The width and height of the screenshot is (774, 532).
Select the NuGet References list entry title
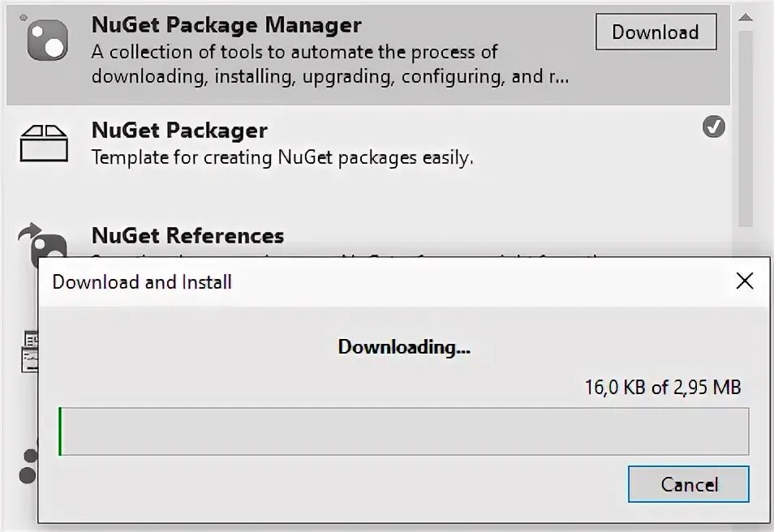pyautogui.click(x=187, y=236)
